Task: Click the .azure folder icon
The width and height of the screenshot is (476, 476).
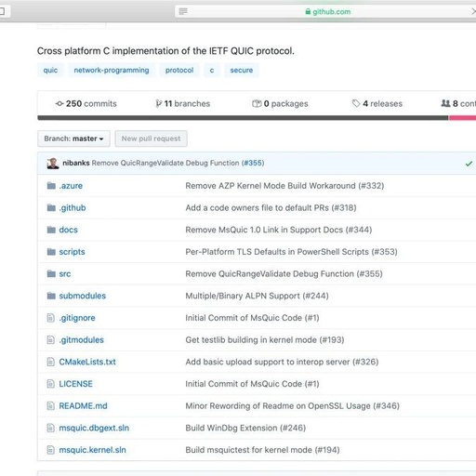Action: 51,186
